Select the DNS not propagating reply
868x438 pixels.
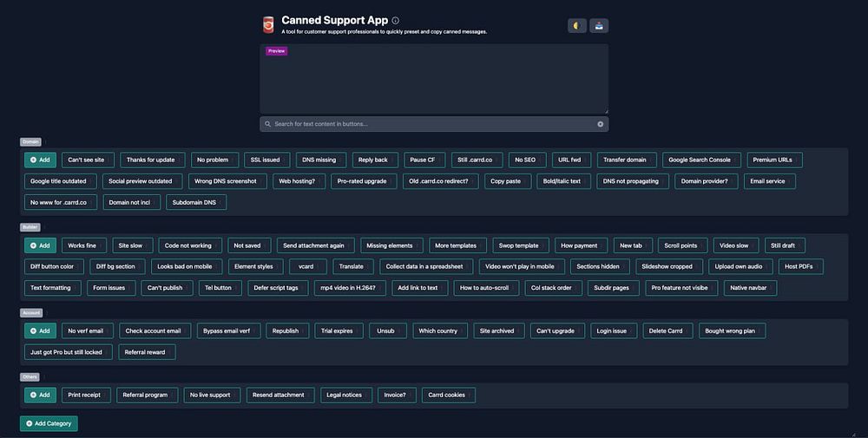pyautogui.click(x=633, y=181)
